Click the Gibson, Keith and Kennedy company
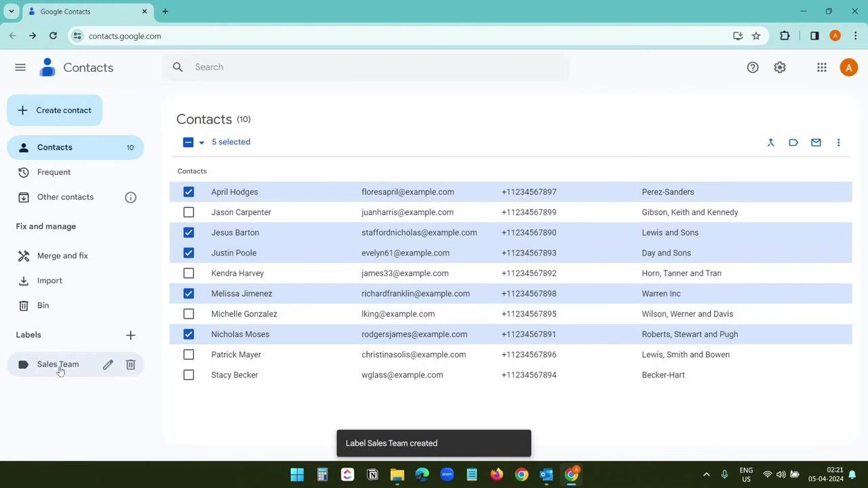 coord(690,212)
